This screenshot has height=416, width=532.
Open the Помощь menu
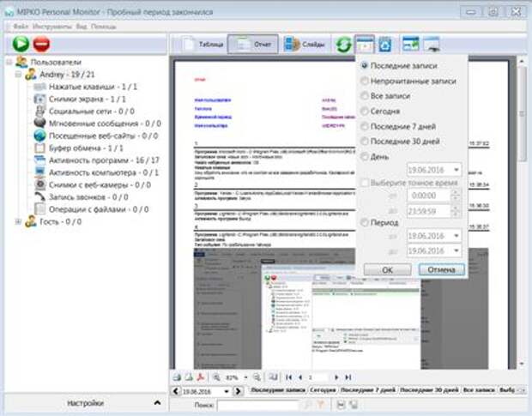click(104, 27)
